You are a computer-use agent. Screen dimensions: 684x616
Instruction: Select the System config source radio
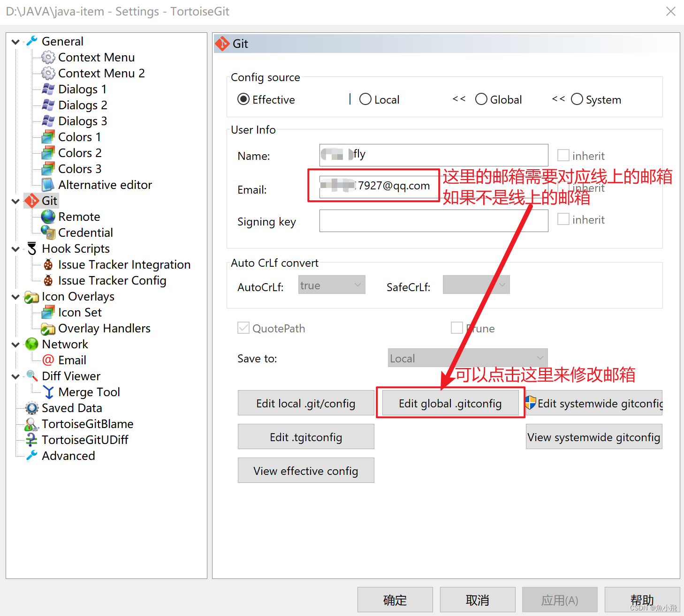coord(577,99)
